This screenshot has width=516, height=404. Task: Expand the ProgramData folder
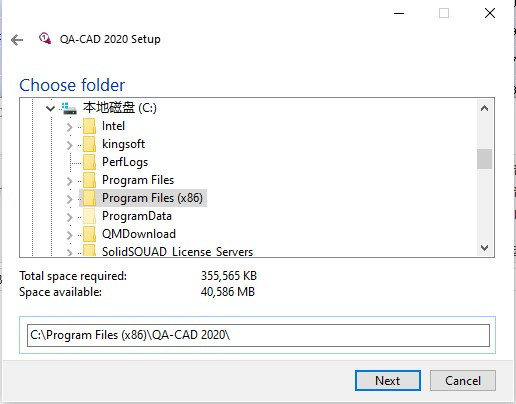(69, 217)
